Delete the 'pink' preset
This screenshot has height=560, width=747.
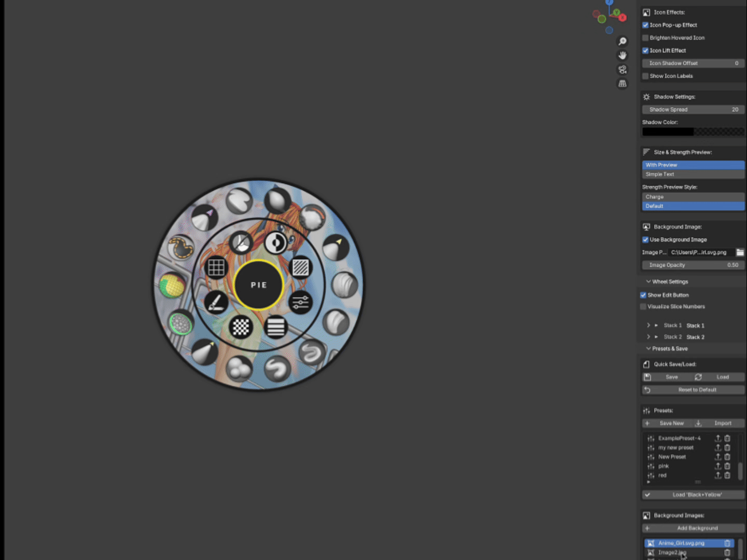[x=727, y=466]
